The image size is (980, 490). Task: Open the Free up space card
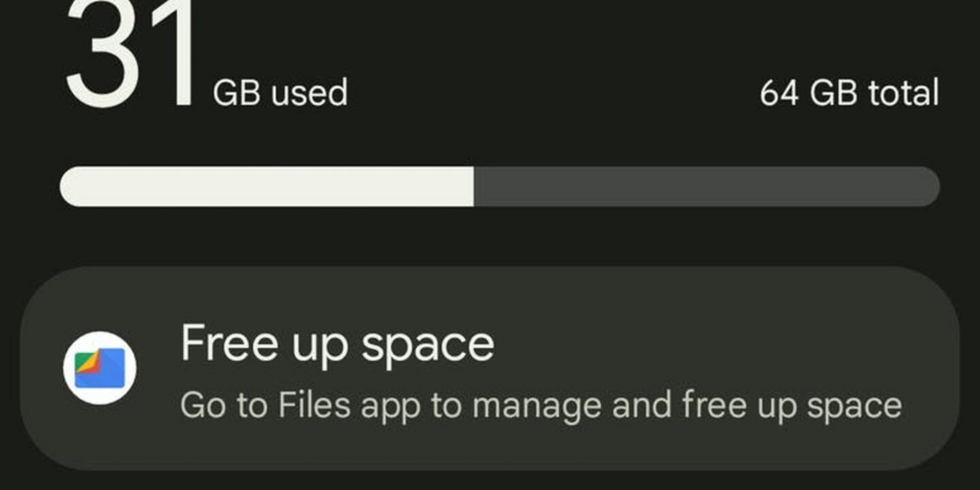(x=490, y=368)
